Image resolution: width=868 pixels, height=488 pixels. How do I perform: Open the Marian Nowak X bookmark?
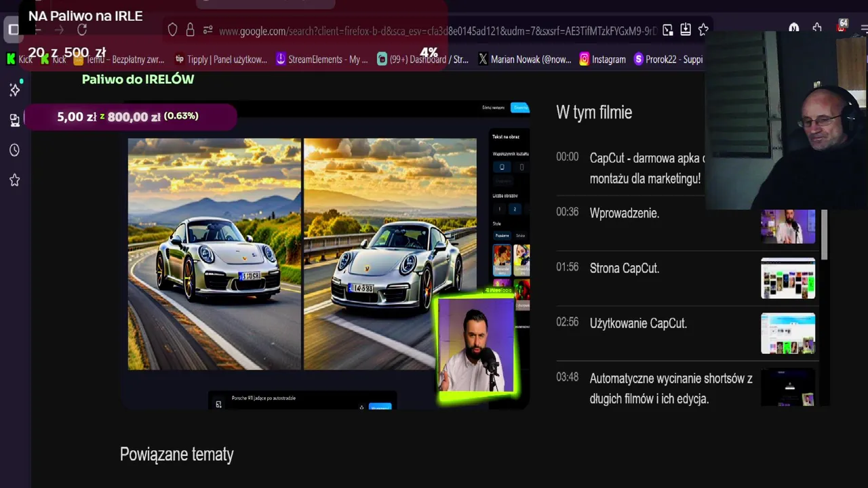(x=524, y=60)
